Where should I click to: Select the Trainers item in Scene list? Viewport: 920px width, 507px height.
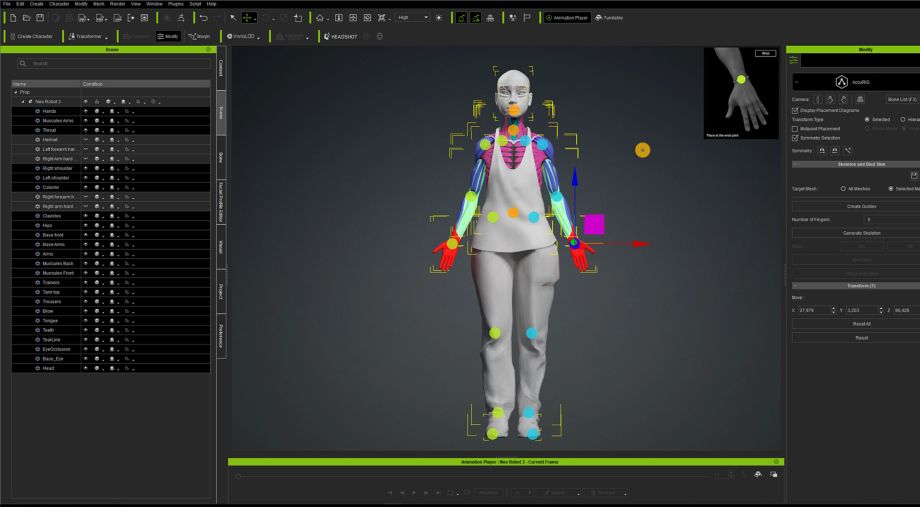click(x=50, y=283)
